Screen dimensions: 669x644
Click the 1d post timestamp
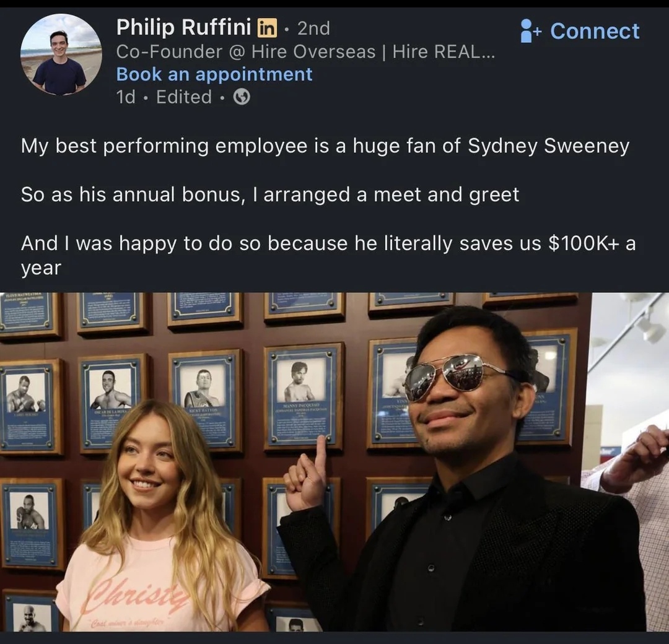pyautogui.click(x=125, y=97)
